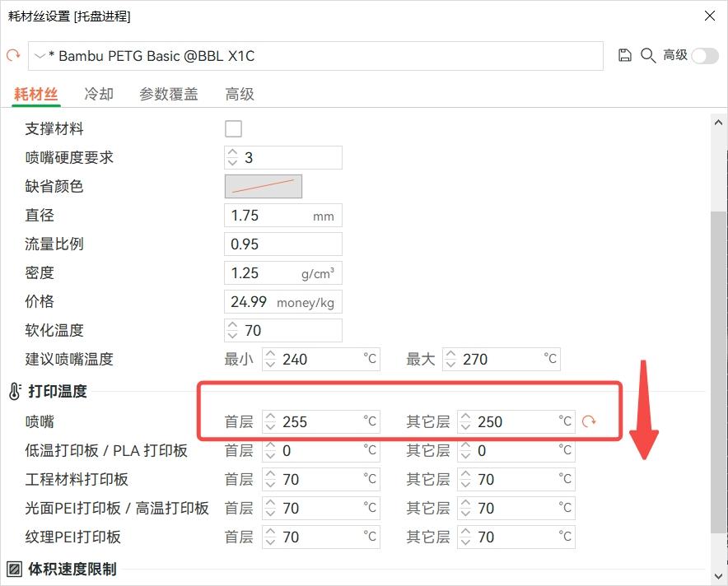Image resolution: width=728 pixels, height=586 pixels.
Task: Click the 低温打印板 其它层 0 field
Action: (516, 450)
